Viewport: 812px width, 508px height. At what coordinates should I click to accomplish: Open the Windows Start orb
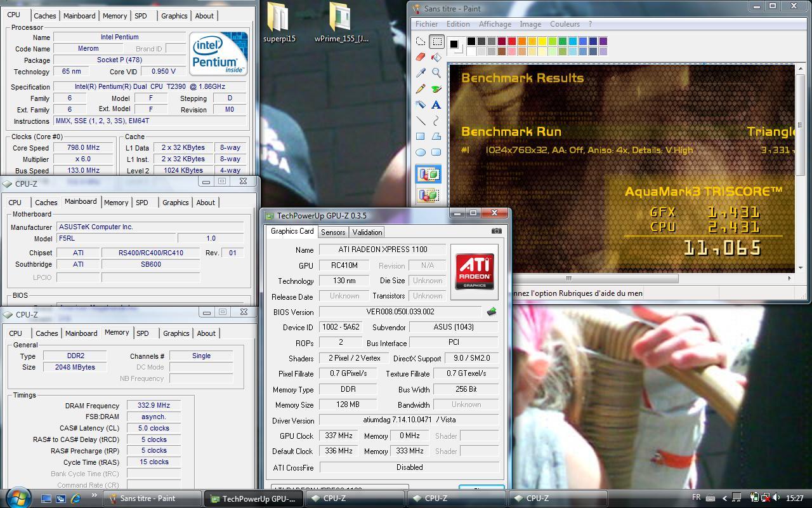17,497
